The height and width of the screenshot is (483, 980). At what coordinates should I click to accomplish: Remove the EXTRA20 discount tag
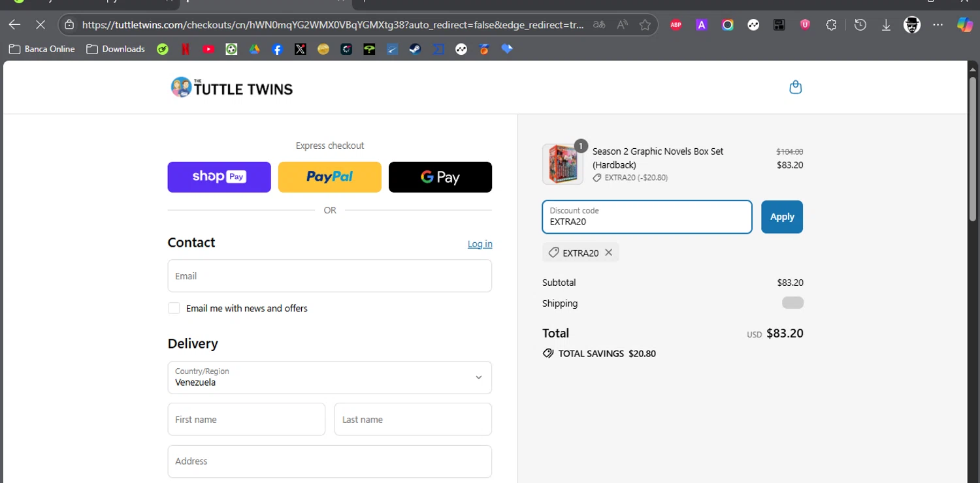(x=608, y=253)
